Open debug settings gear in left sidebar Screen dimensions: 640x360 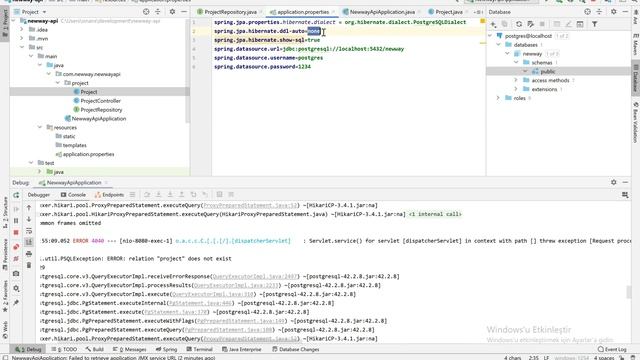pos(16,289)
